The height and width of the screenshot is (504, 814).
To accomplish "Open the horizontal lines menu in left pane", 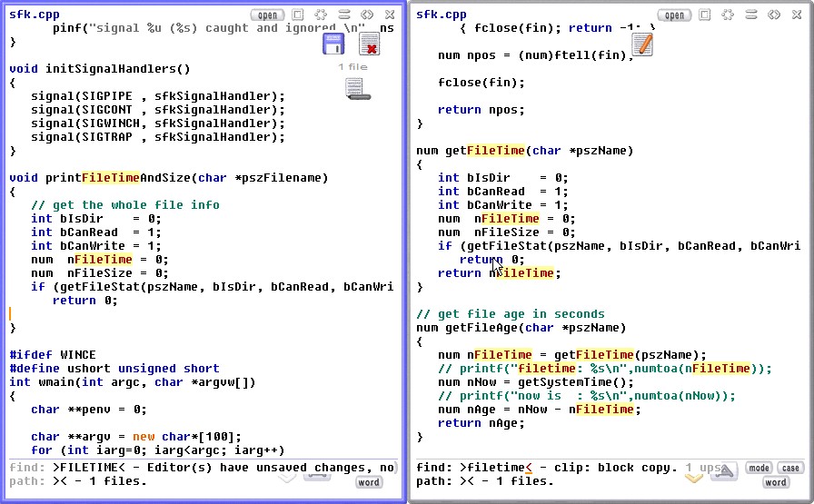I will pos(343,15).
